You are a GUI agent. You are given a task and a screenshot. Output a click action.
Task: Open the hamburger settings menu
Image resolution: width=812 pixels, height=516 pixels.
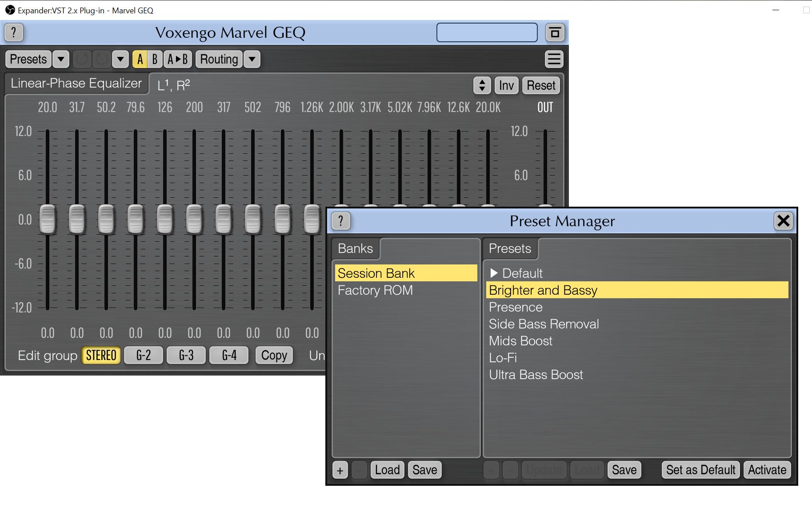tap(554, 59)
